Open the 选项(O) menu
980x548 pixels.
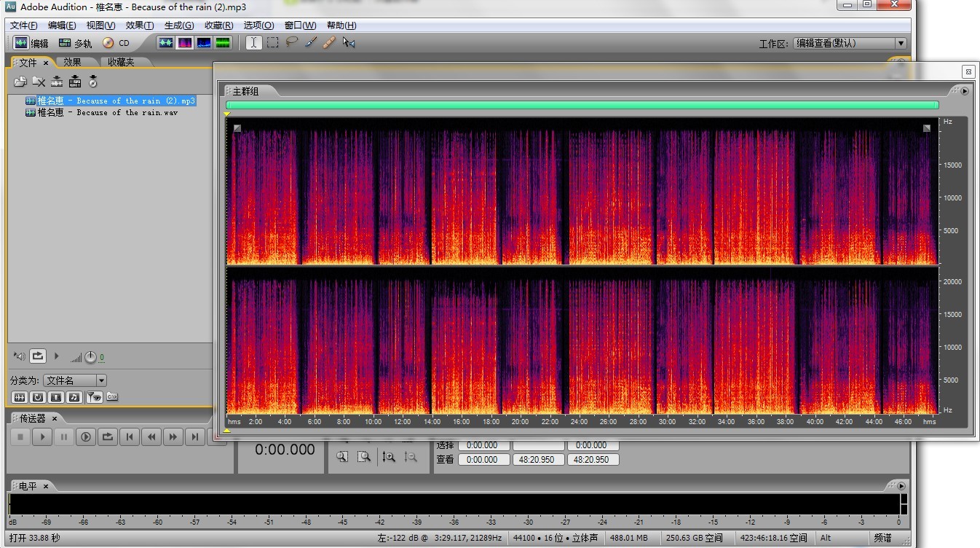pos(258,26)
